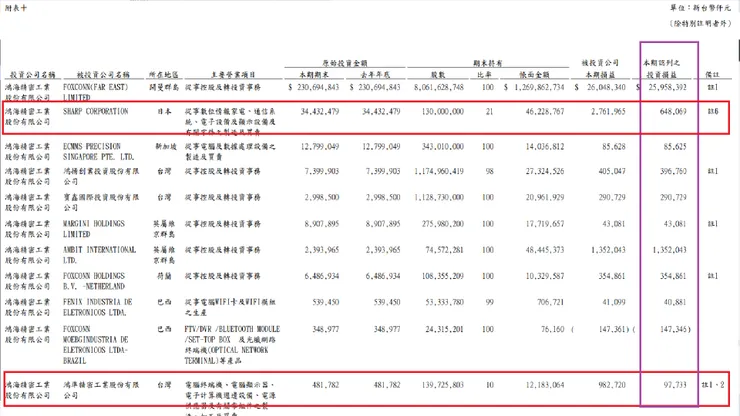Click the MARGINI HOLDINGS LIMITED cell
Image resolution: width=740 pixels, height=416 pixels.
[94, 229]
